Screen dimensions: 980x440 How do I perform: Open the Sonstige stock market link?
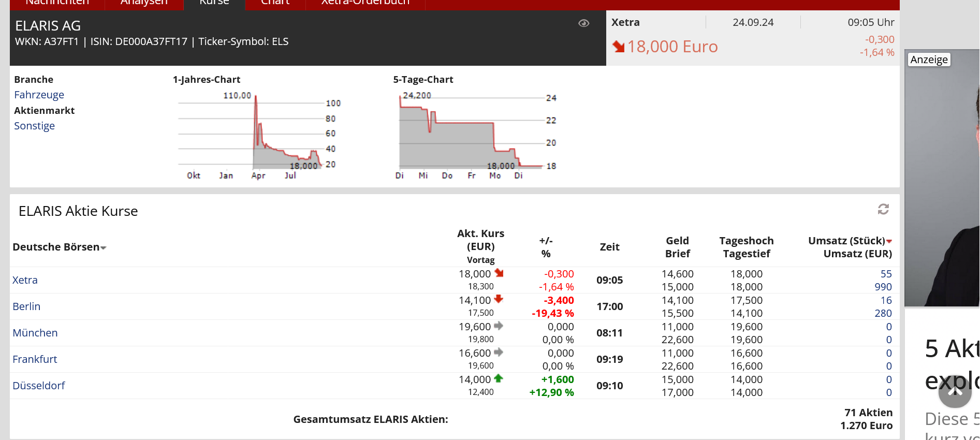click(34, 126)
